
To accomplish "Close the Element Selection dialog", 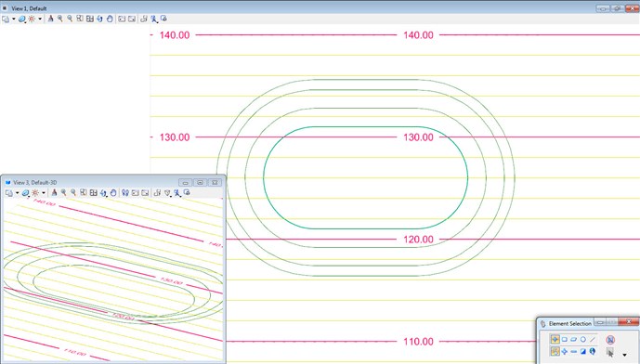I will point(628,321).
